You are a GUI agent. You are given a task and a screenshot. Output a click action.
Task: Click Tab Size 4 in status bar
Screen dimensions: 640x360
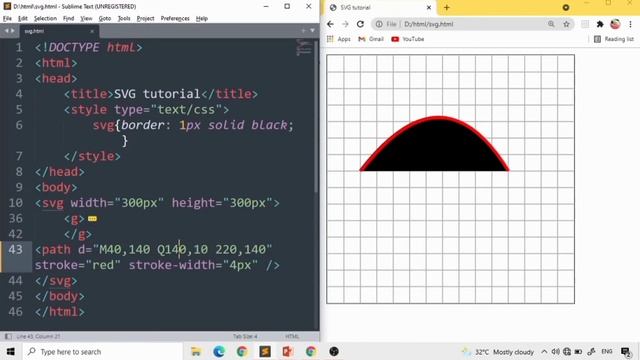tap(245, 336)
